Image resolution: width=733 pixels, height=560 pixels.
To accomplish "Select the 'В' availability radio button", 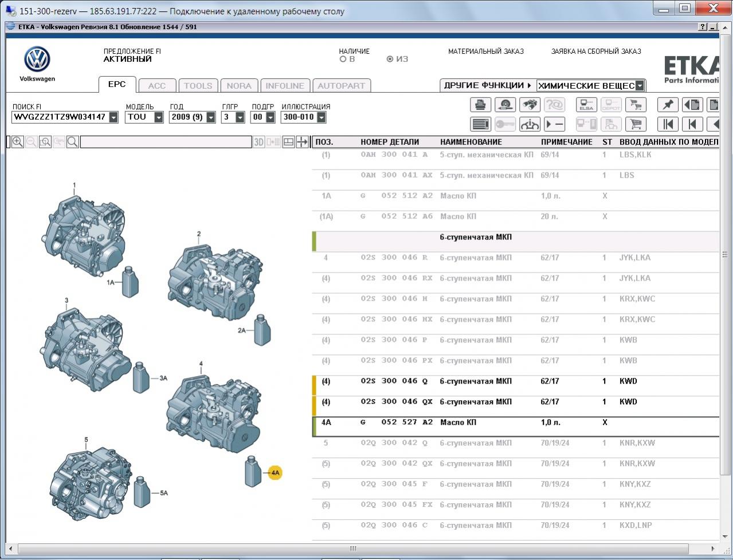I will pos(343,59).
